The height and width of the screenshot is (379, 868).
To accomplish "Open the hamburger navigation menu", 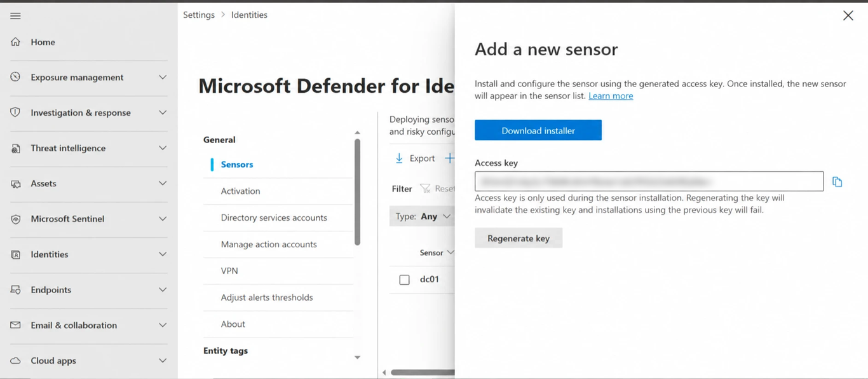I will (15, 16).
